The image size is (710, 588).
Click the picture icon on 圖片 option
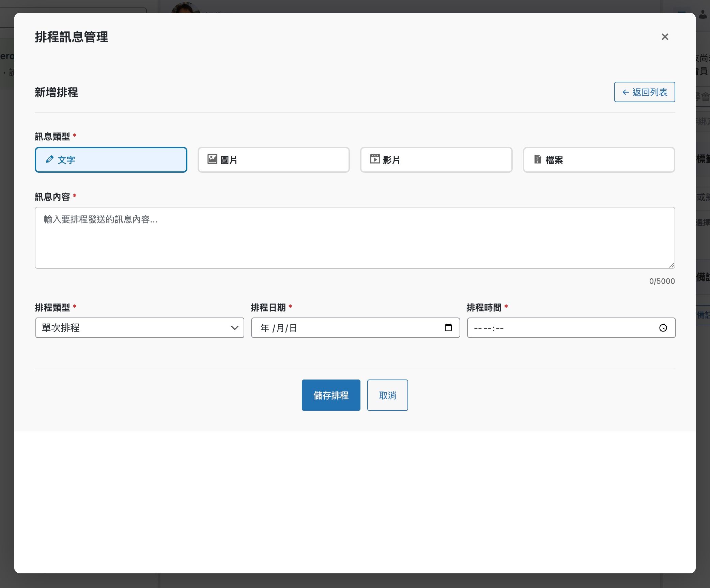[x=212, y=159]
